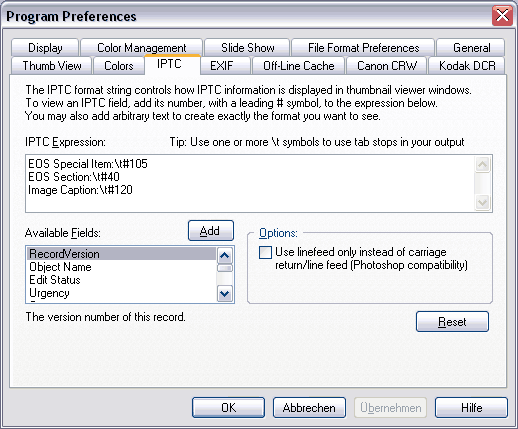The image size is (518, 429).
Task: Open the Color Management tab
Action: (142, 47)
